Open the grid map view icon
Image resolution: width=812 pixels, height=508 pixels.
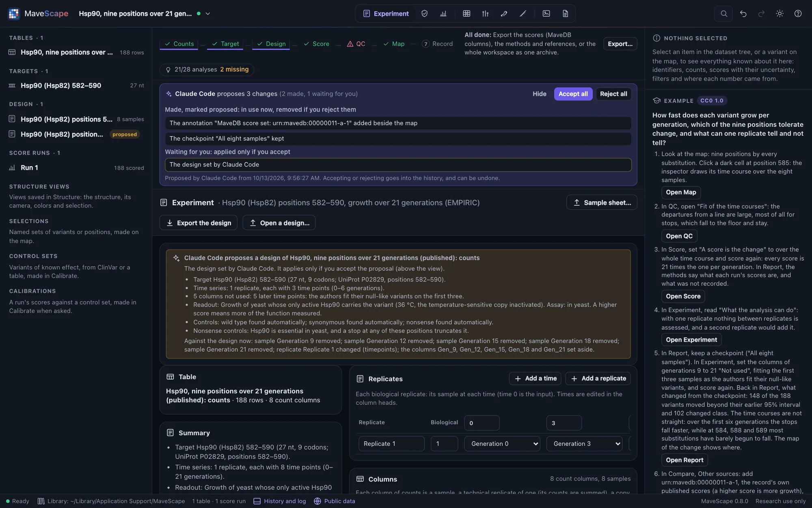[466, 13]
